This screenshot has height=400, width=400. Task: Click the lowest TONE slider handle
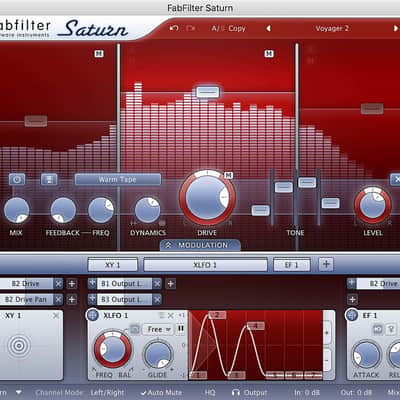tap(260, 210)
